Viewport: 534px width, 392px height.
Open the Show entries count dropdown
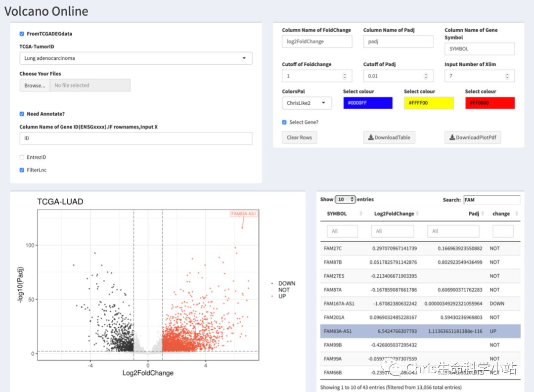345,199
